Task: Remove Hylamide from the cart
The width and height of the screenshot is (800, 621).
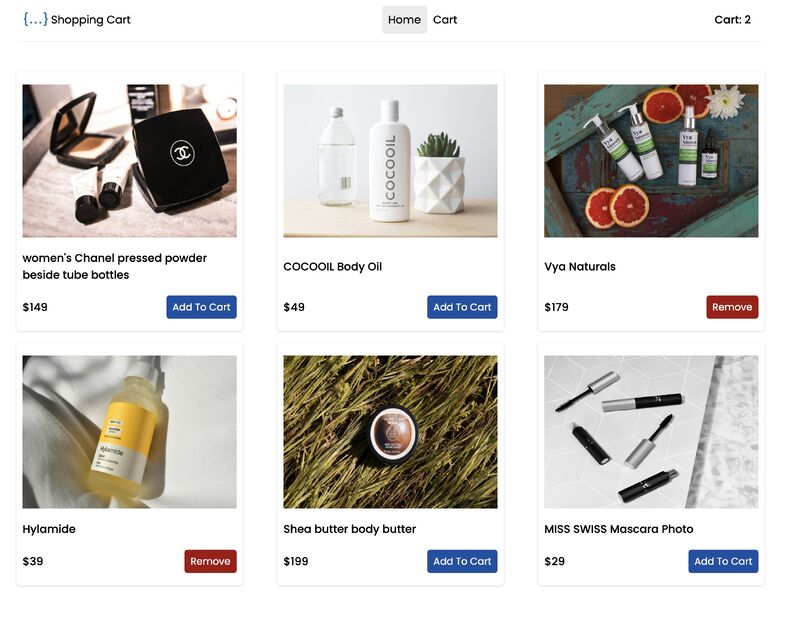Action: [210, 561]
